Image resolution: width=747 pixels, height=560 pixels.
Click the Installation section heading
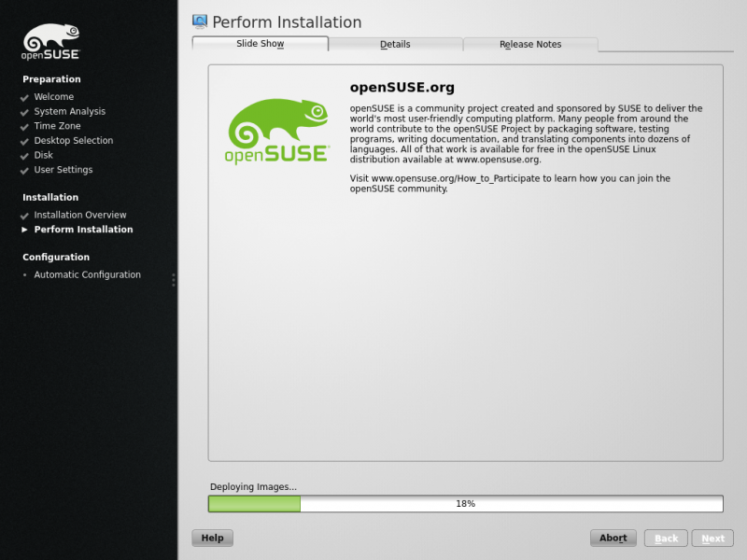tap(50, 197)
